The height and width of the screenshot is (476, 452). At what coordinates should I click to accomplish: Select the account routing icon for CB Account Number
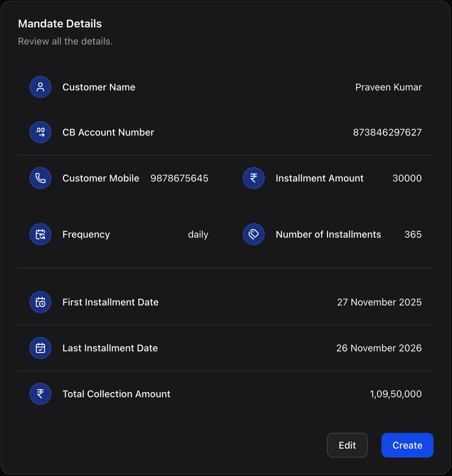(40, 132)
